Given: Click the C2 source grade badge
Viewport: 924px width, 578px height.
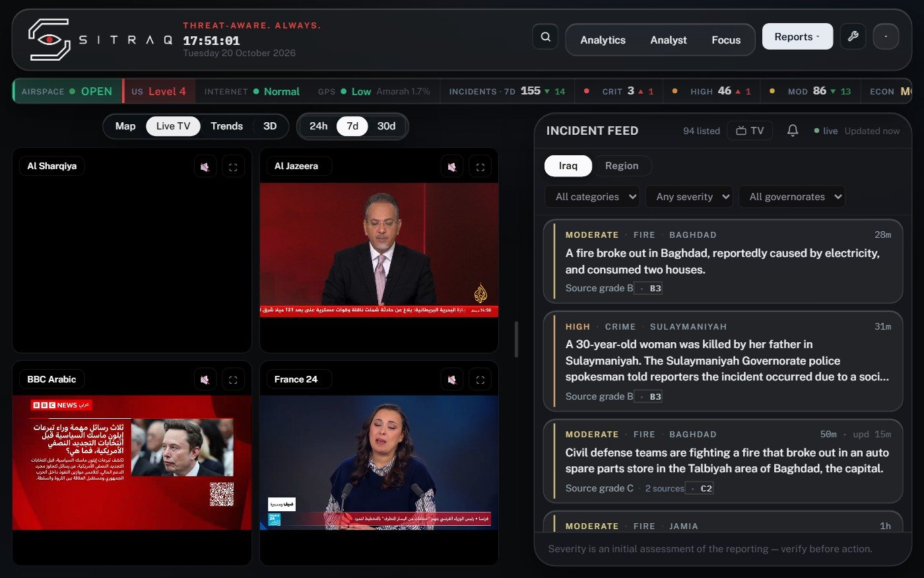Looking at the screenshot, I should coord(699,489).
